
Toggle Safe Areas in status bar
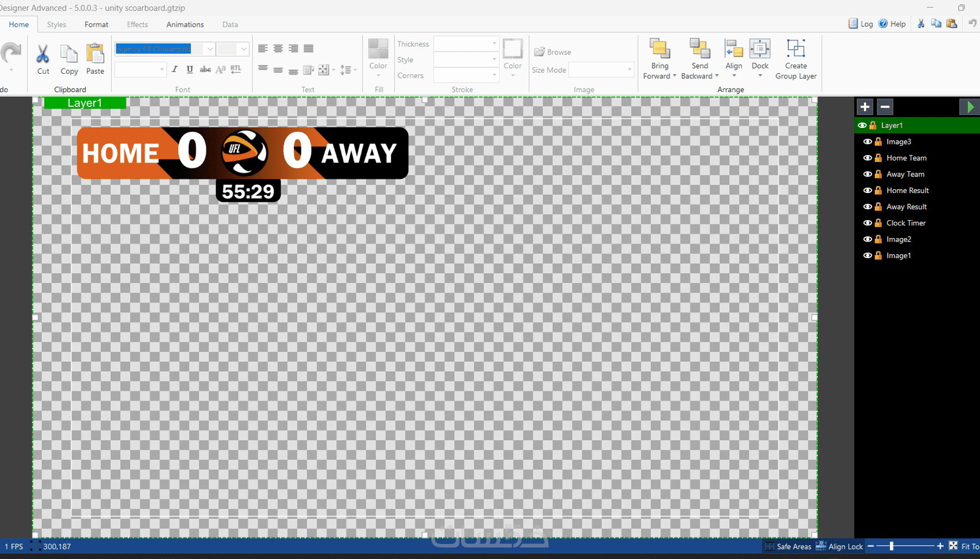pos(788,546)
